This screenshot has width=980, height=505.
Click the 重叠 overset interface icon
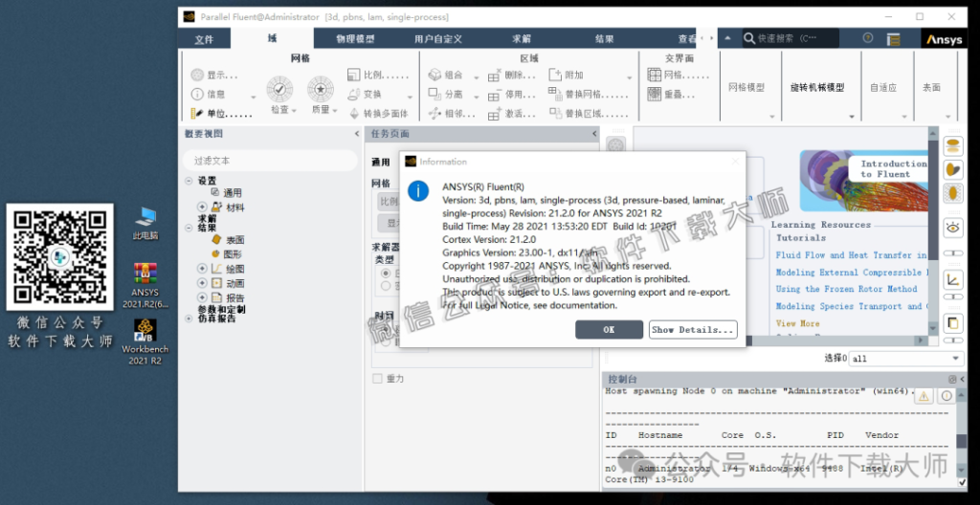(x=655, y=95)
